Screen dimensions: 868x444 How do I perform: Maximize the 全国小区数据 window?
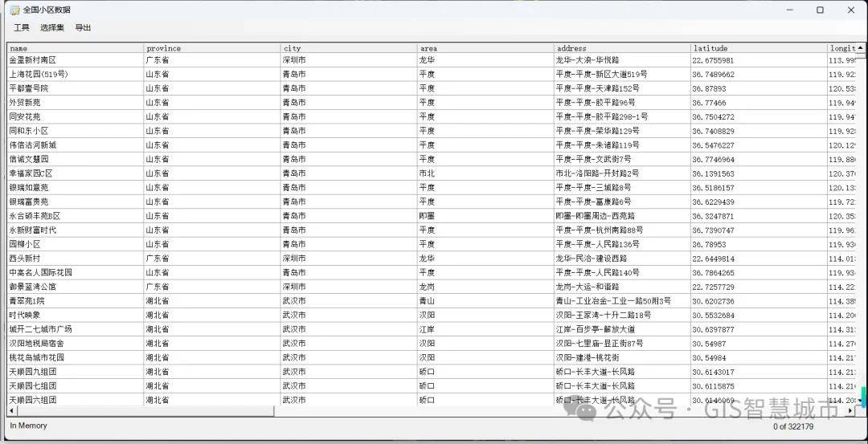click(820, 10)
